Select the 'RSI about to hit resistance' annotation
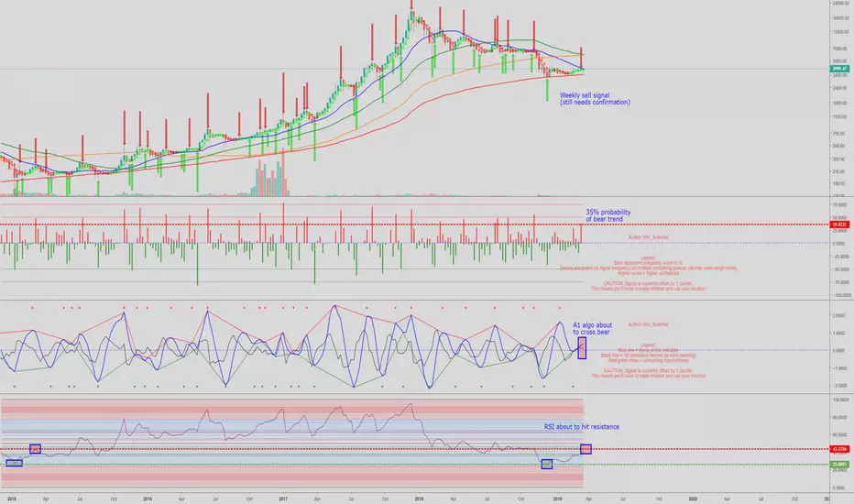The width and height of the screenshot is (854, 504). click(581, 427)
